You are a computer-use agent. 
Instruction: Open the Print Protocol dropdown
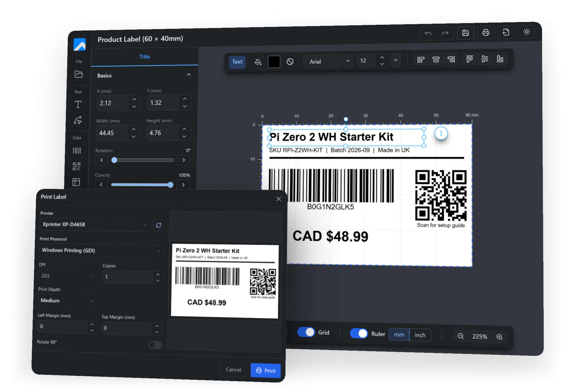(x=101, y=251)
